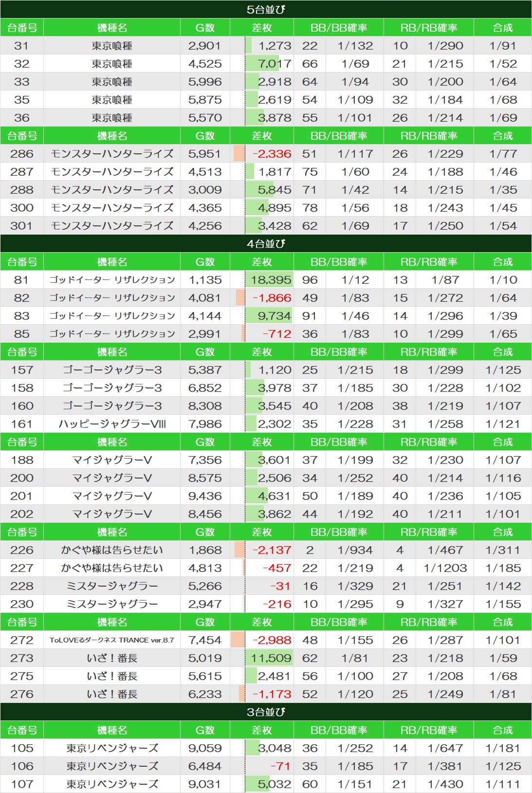The width and height of the screenshot is (532, 793).
Task: Click combined rate 1/142 for machine 228
Action: (503, 586)
